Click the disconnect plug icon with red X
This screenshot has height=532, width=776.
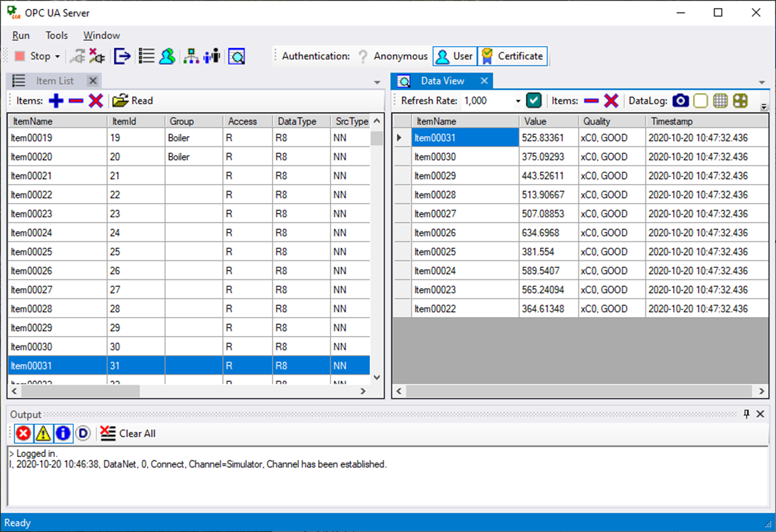coord(97,56)
